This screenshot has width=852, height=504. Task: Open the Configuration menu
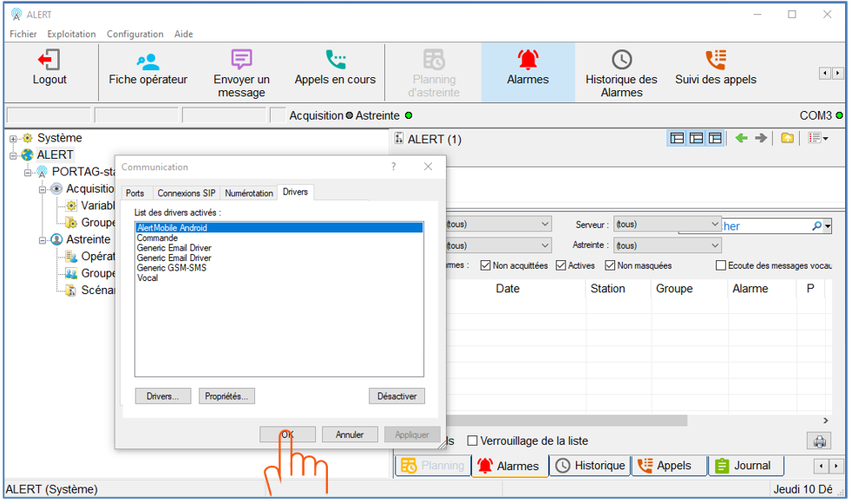[x=134, y=34]
